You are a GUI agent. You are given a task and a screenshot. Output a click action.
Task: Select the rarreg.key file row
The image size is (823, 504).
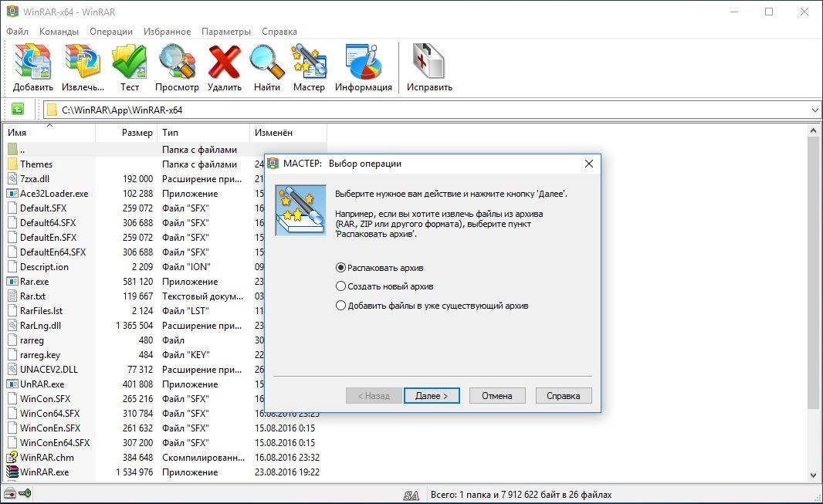click(166, 355)
